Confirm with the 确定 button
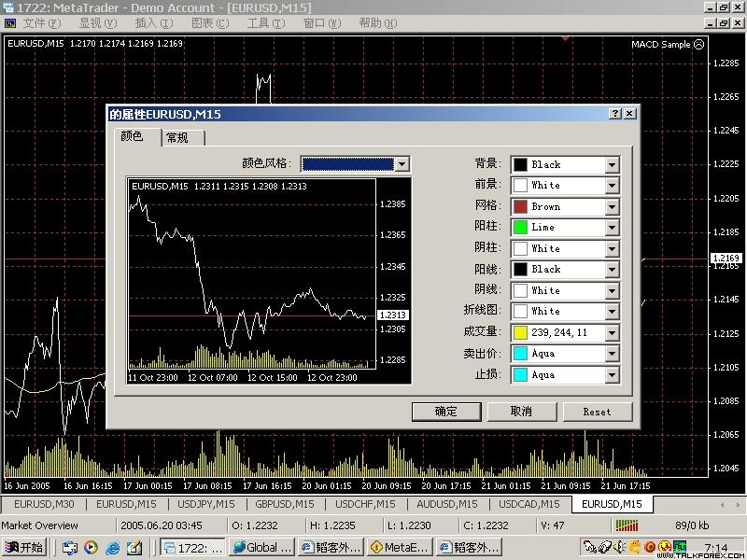Screen dimensions: 747x560 pyautogui.click(x=446, y=412)
